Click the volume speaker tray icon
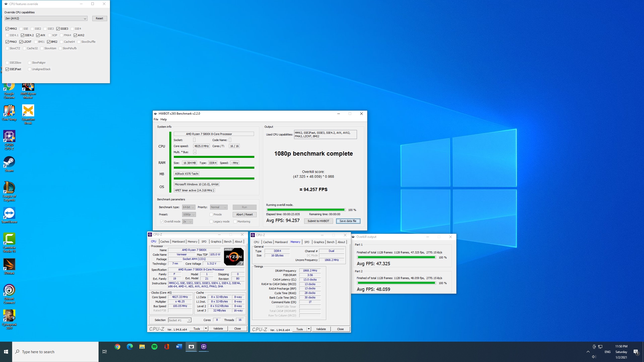Screen dimensions: 644x362 point(594,357)
